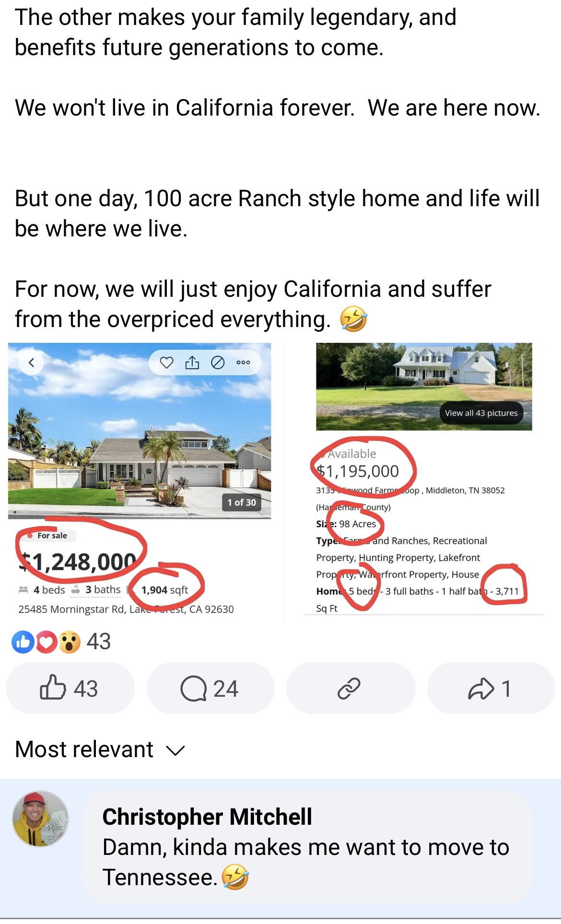
Task: Tap the upload share icon on listing image
Action: click(x=192, y=363)
